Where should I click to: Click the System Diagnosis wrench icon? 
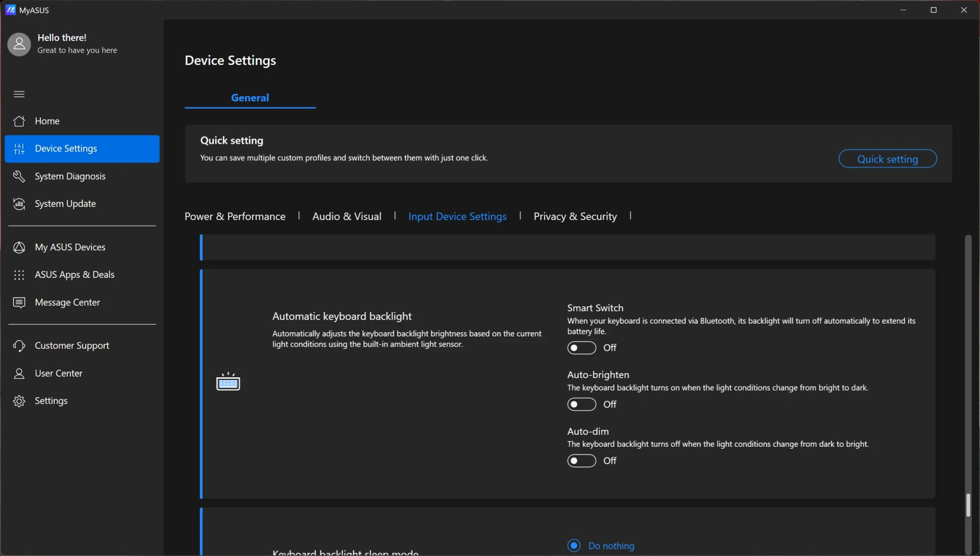tap(19, 176)
